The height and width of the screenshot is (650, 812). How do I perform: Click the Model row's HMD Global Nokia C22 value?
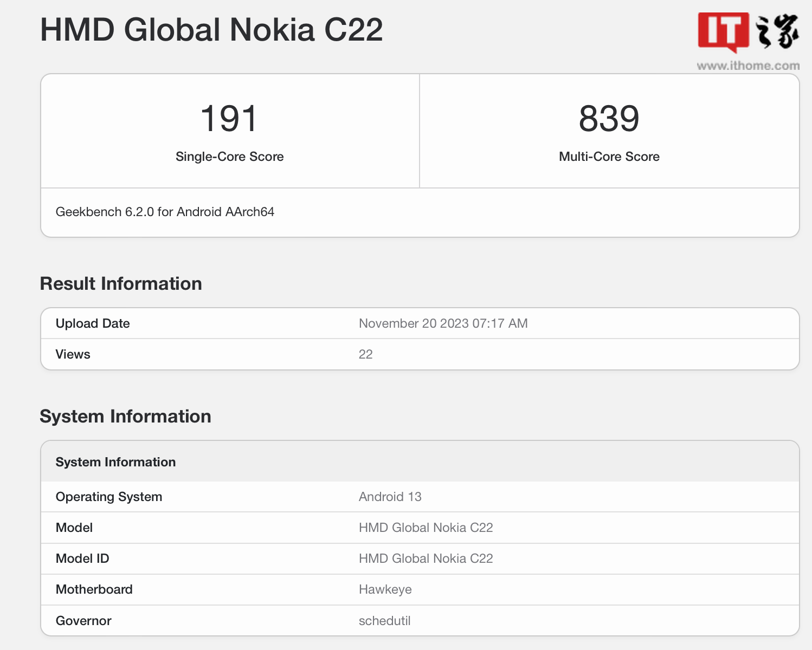pyautogui.click(x=426, y=528)
